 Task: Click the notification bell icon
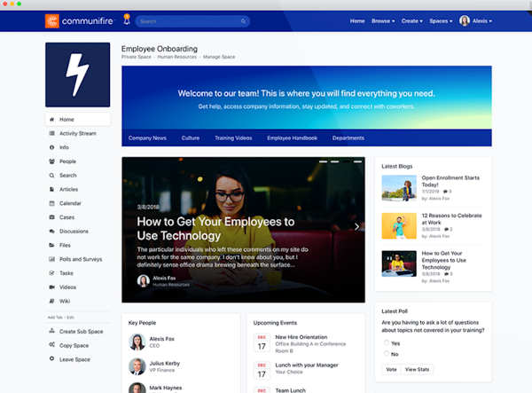pyautogui.click(x=126, y=20)
